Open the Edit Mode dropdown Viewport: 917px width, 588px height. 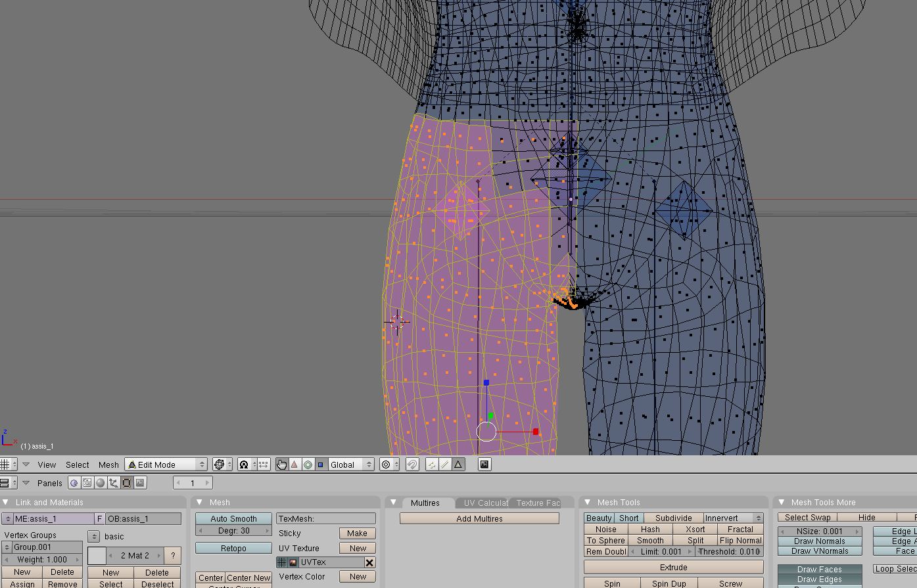click(x=166, y=464)
